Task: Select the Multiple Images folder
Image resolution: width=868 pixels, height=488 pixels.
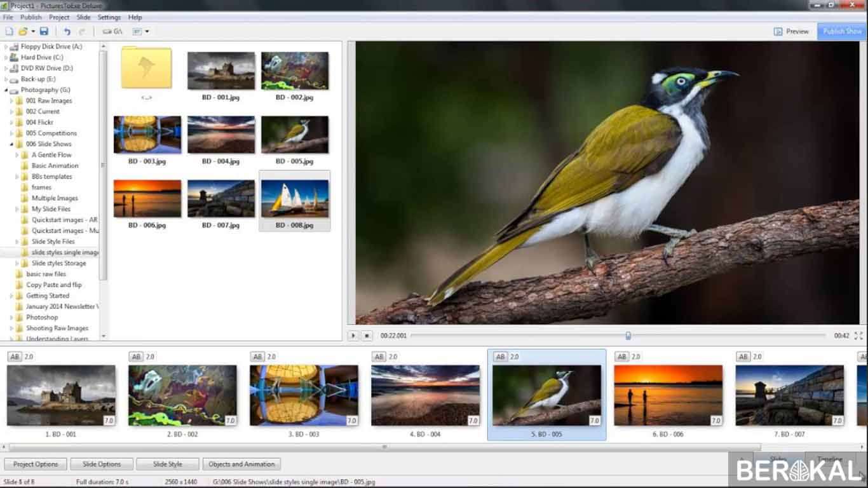Action: pyautogui.click(x=55, y=198)
